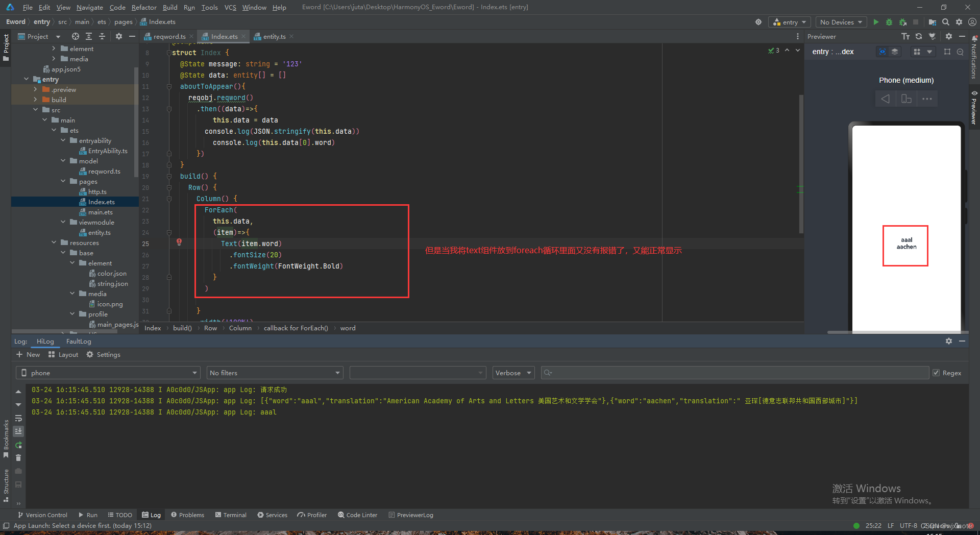Rotate device orientation in the Previewer
This screenshot has width=980, height=535.
(906, 99)
